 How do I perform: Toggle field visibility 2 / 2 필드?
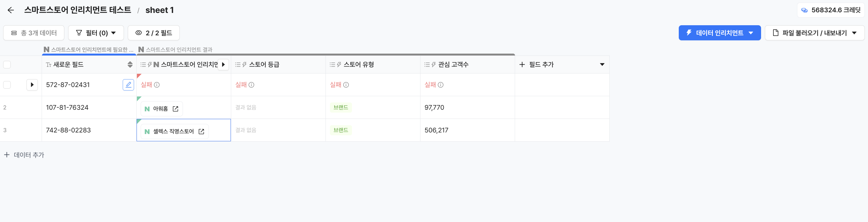coord(154,33)
